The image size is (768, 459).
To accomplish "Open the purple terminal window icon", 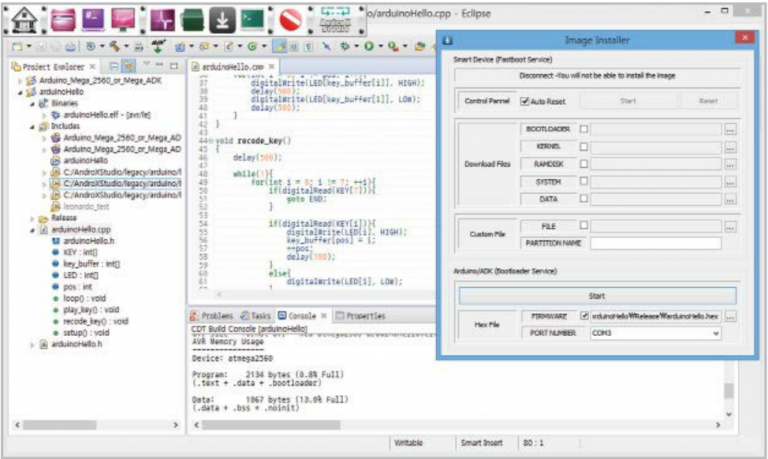I will click(x=93, y=20).
